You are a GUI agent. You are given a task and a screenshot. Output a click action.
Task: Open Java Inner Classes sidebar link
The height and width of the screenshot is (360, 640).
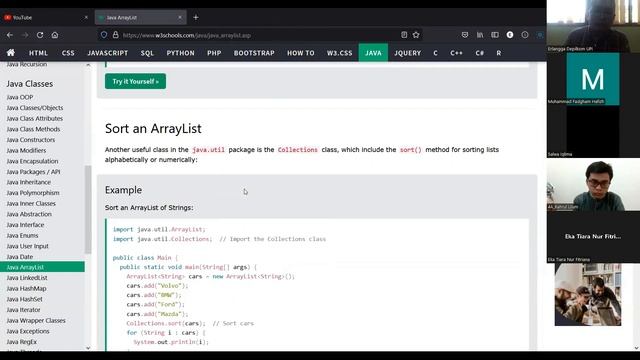[31, 203]
